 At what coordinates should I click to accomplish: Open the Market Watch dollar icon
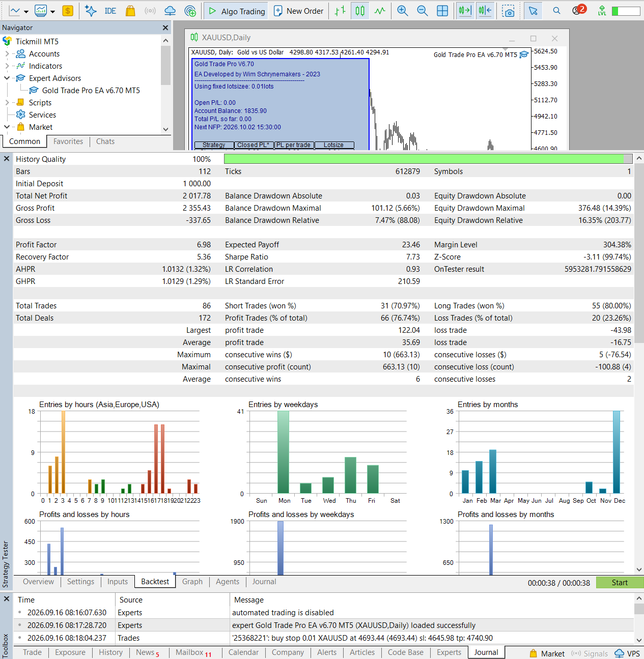pyautogui.click(x=67, y=11)
